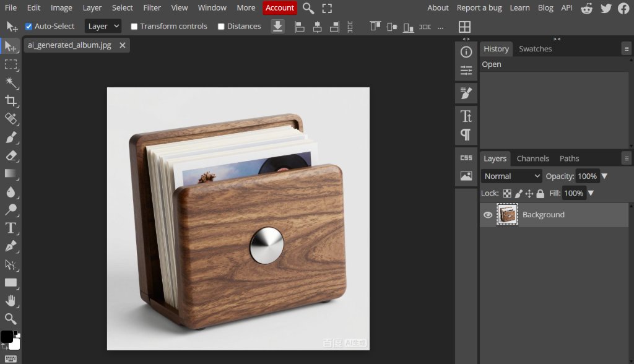Open the Blog link
Image resolution: width=634 pixels, height=364 pixels.
545,7
